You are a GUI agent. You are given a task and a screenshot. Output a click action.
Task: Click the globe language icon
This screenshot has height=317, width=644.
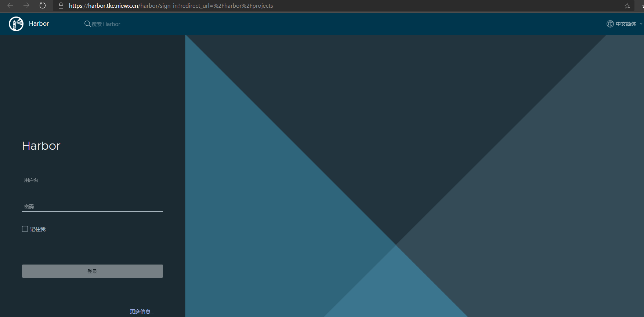click(x=610, y=24)
